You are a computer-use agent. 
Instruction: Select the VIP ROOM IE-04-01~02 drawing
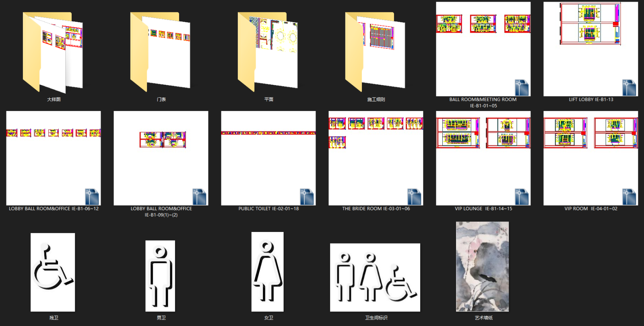pos(590,158)
